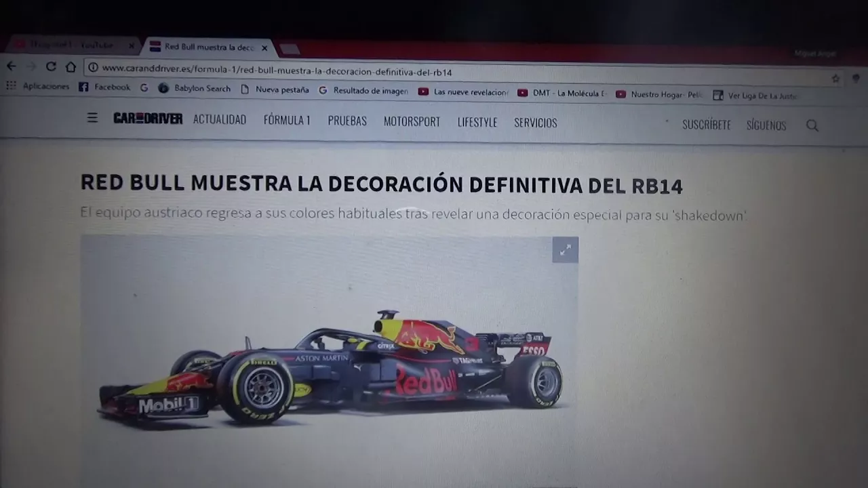
Task: Open Las nueve revelaciones YouTube bookmark
Action: tap(463, 91)
